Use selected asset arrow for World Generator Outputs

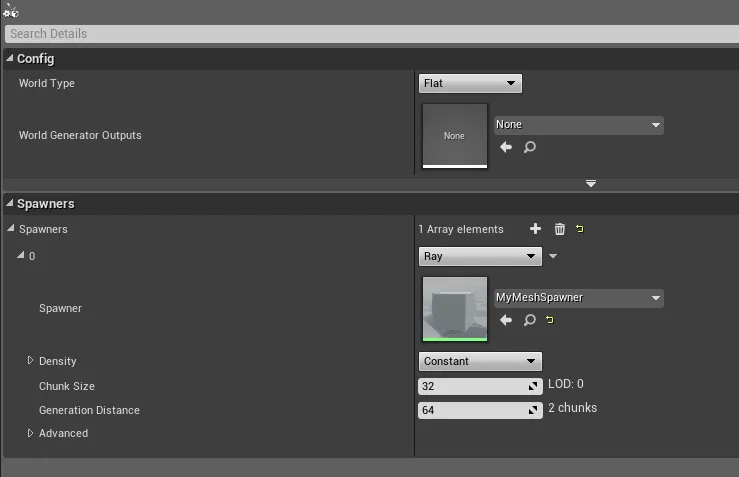[506, 147]
